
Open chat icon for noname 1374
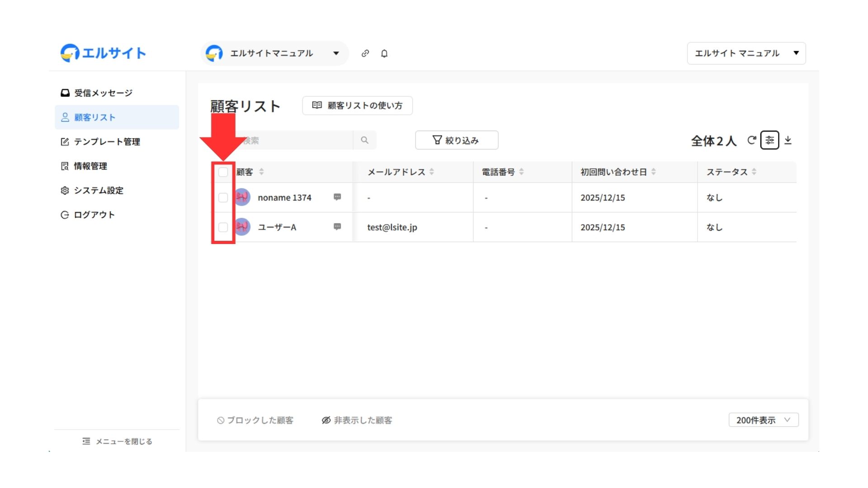tap(337, 197)
